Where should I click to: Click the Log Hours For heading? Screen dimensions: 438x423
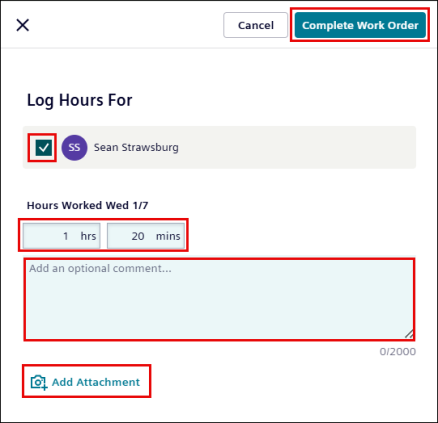pos(79,100)
